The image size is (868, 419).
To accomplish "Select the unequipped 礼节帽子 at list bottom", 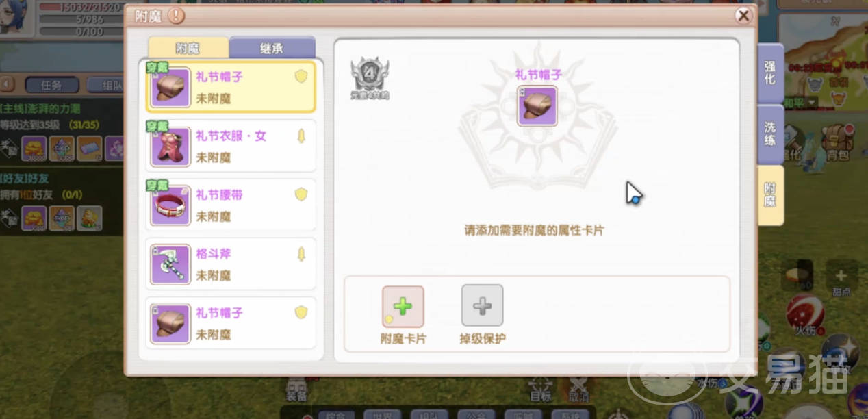I will click(x=231, y=323).
